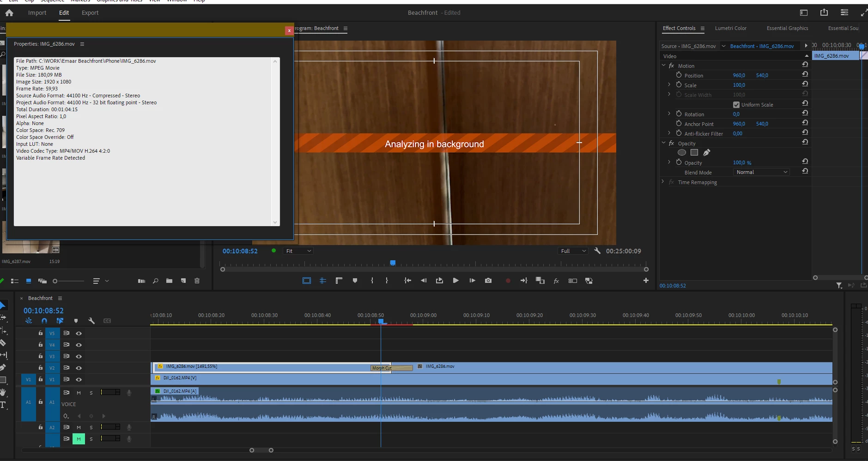This screenshot has height=461, width=868.
Task: Collapse the Motion effect group
Action: 664,66
